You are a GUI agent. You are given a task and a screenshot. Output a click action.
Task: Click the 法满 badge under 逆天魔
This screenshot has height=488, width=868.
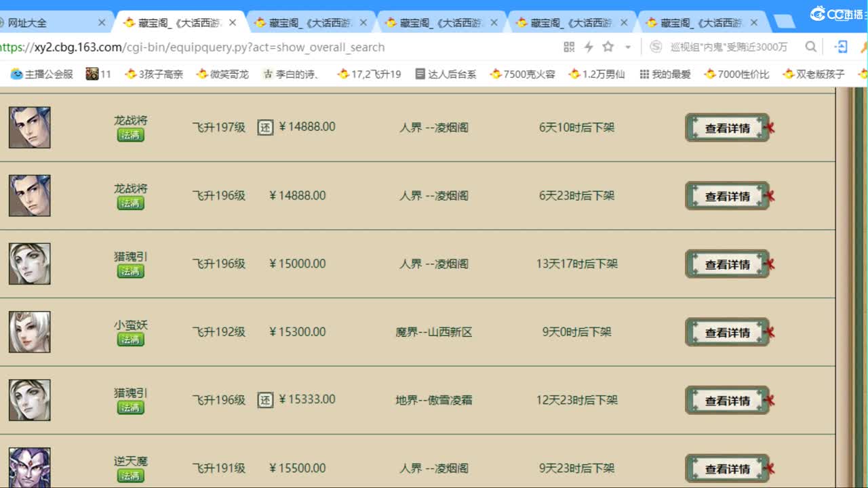[130, 475]
